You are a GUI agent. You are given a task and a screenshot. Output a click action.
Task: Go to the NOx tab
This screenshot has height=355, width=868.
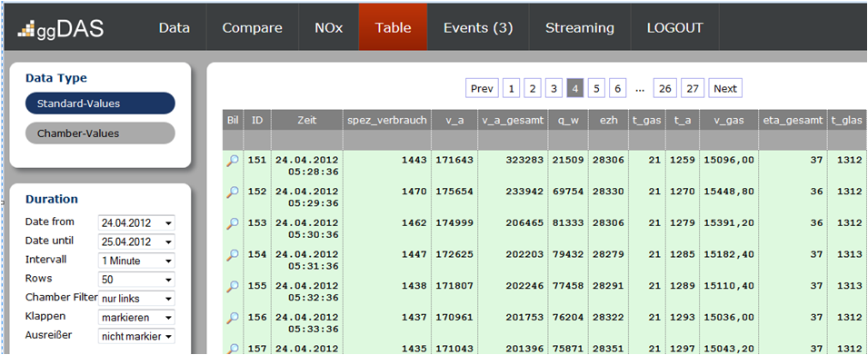[x=329, y=27]
